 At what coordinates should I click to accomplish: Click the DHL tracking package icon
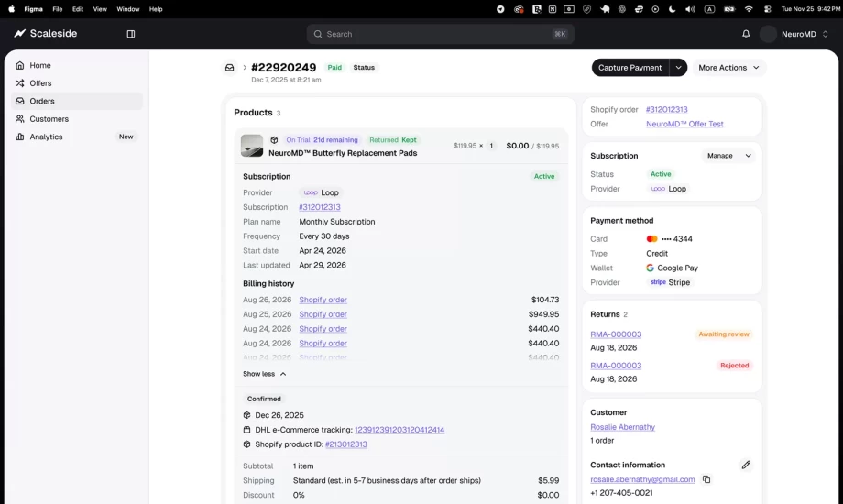246,430
